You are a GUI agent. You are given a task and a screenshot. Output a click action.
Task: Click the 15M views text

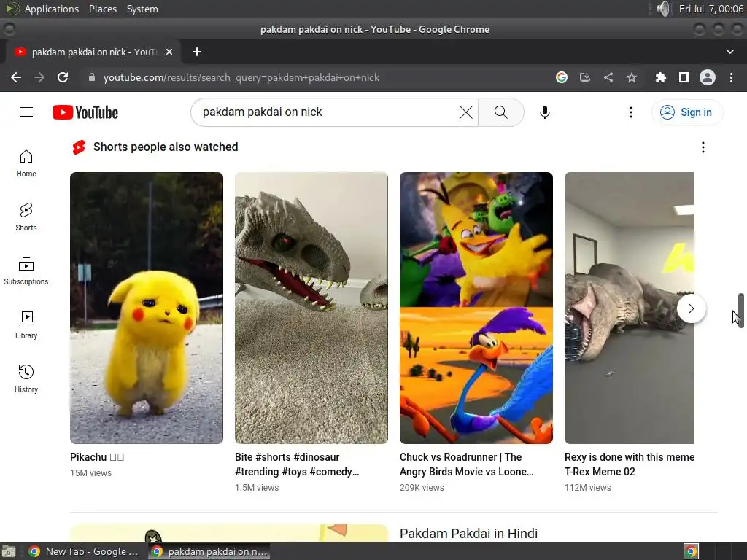[x=90, y=472]
